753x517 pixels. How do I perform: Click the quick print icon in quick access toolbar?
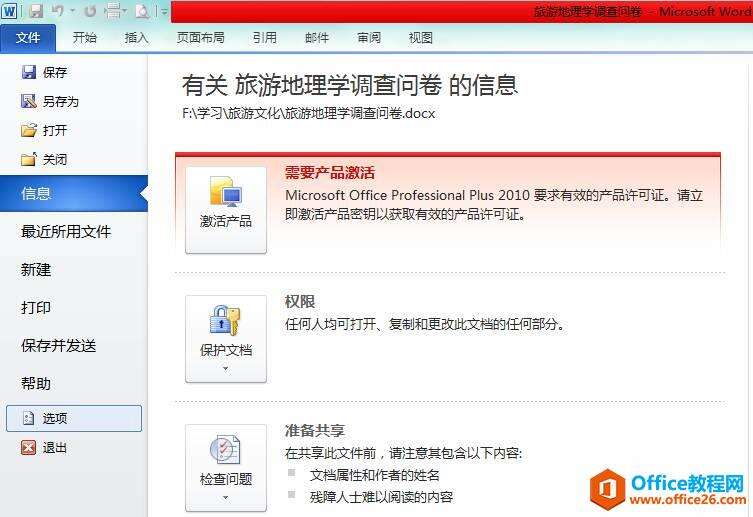click(113, 11)
